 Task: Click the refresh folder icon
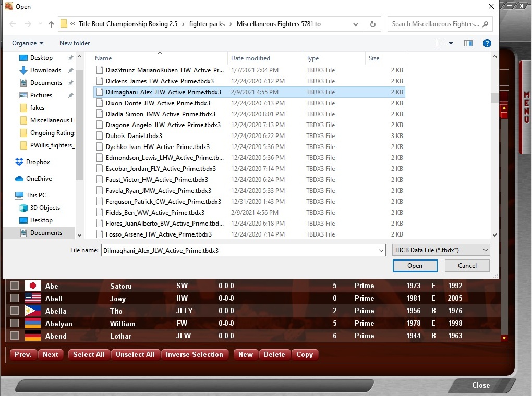pos(372,24)
